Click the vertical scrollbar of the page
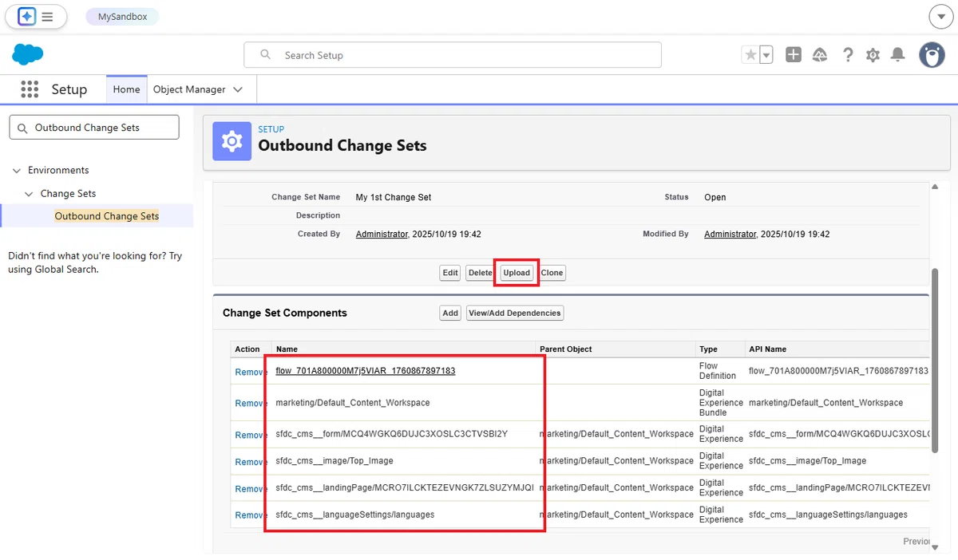 [x=934, y=359]
